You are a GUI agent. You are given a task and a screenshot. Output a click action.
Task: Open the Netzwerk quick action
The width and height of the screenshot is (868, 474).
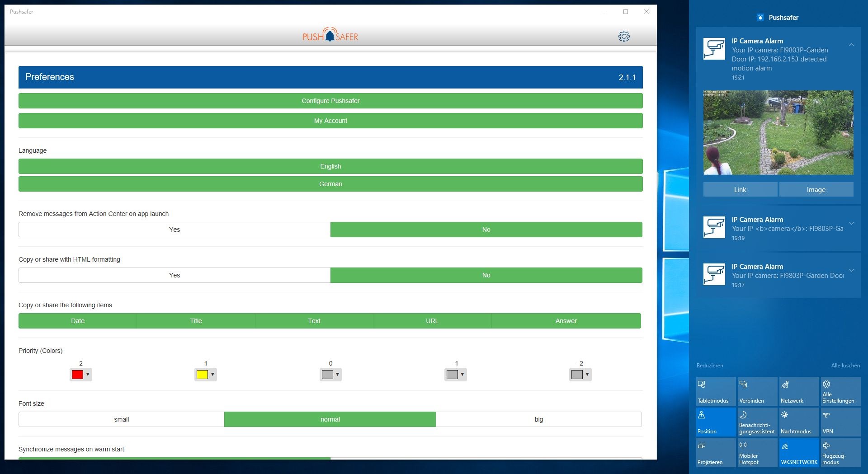click(x=799, y=391)
